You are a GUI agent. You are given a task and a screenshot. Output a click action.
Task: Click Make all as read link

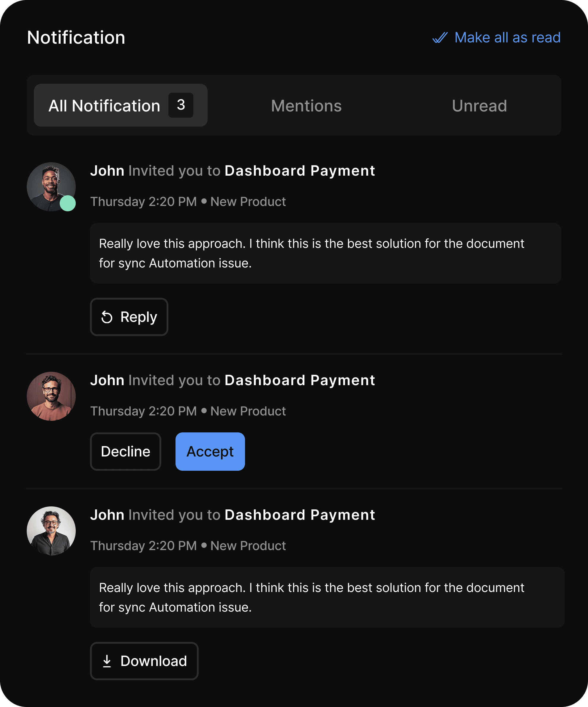click(x=507, y=37)
